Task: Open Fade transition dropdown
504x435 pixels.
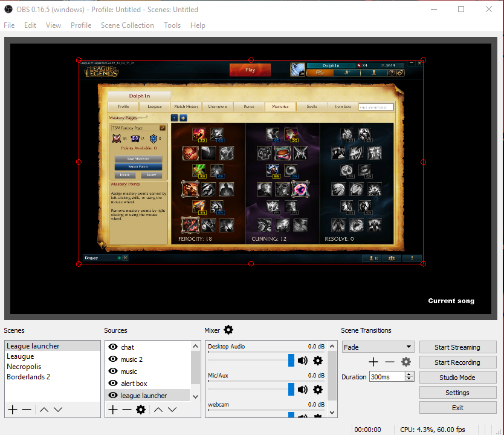Action: point(378,347)
